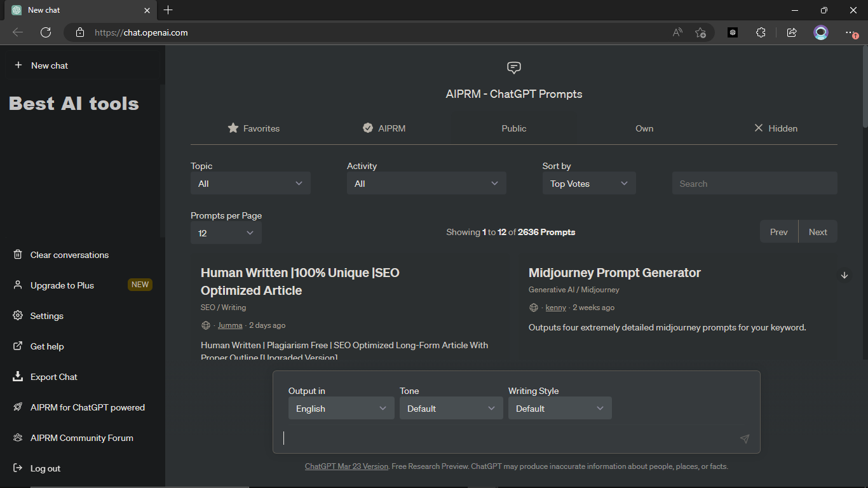Open the Read aloud icon in address bar
Viewport: 868px width, 488px height.
click(677, 32)
